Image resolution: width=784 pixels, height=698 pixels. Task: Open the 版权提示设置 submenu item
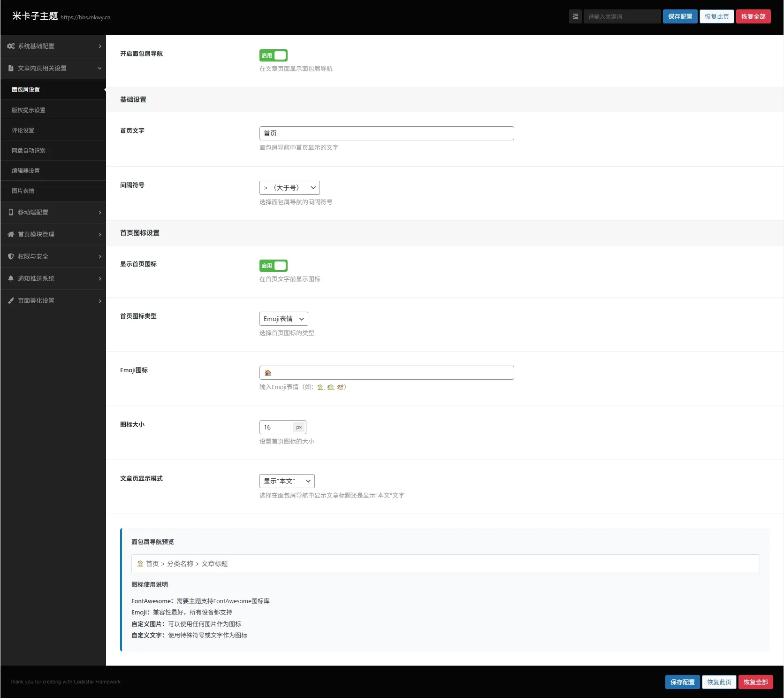pos(29,110)
